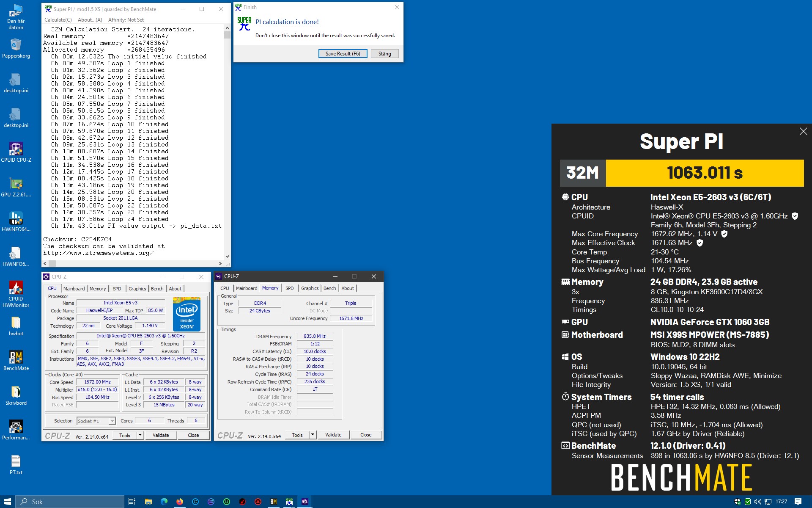Open Windows Security shield tray icon
This screenshot has width=812, height=508.
pos(738,502)
